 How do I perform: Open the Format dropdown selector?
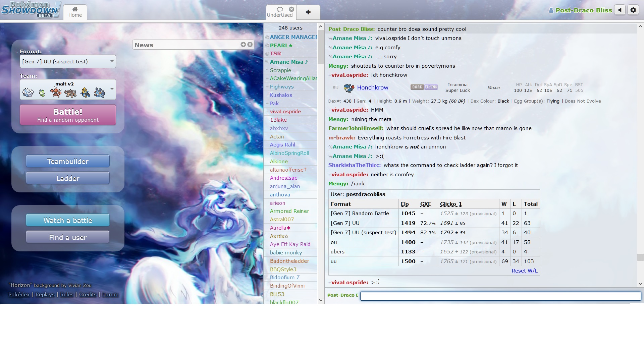68,61
